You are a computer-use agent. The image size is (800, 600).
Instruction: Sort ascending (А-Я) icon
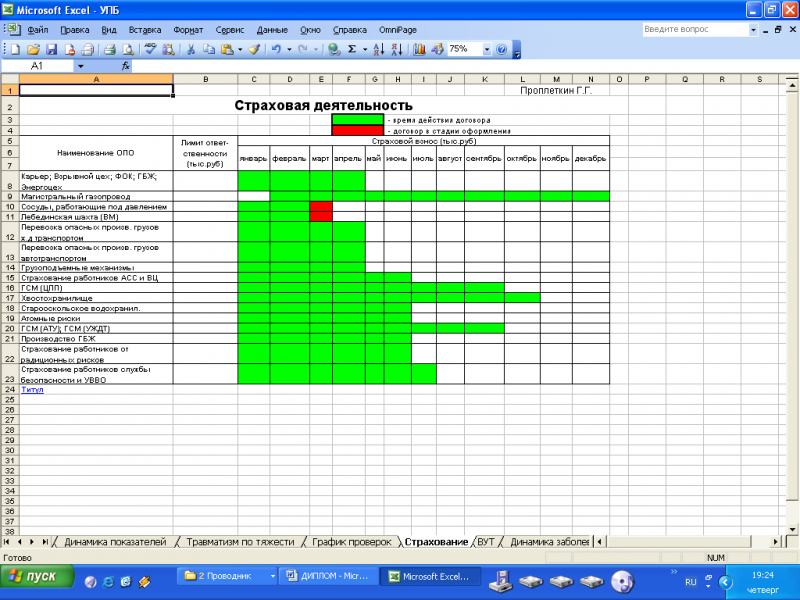[x=379, y=49]
